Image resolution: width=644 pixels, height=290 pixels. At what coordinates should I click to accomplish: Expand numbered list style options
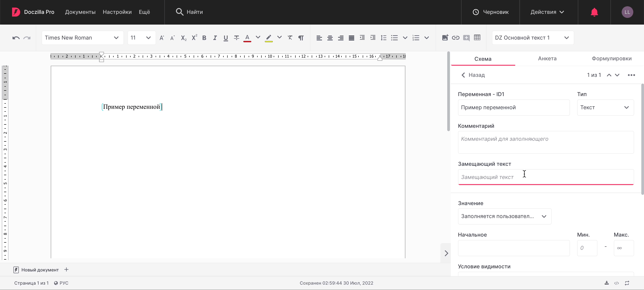427,38
